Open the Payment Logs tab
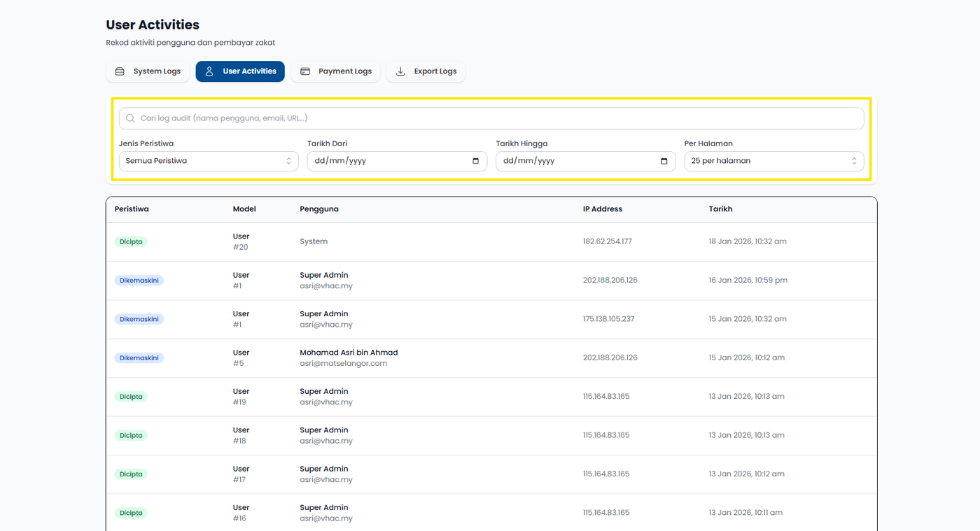 [x=344, y=71]
